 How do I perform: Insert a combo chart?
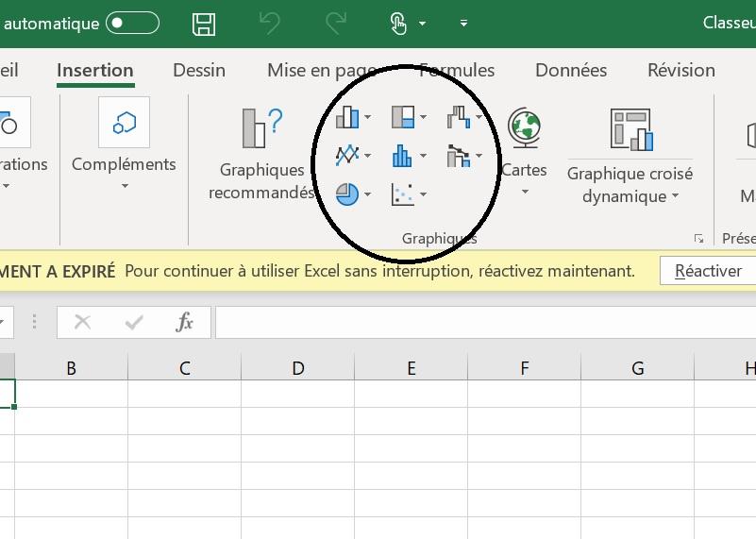pyautogui.click(x=459, y=155)
